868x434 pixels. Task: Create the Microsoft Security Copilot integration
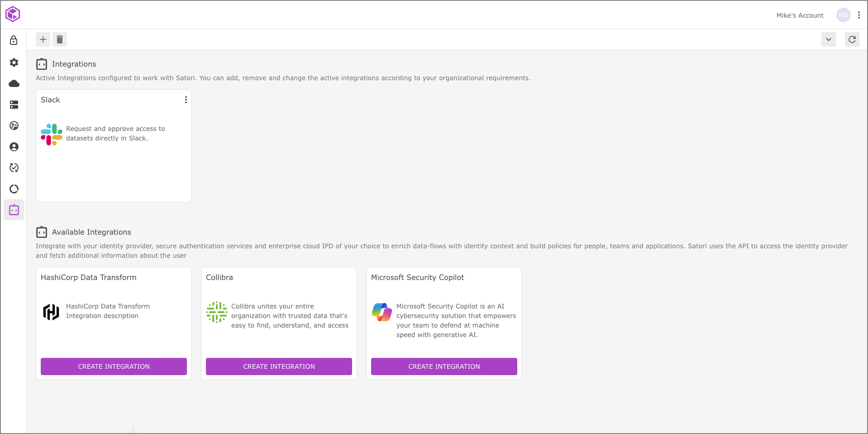(444, 366)
